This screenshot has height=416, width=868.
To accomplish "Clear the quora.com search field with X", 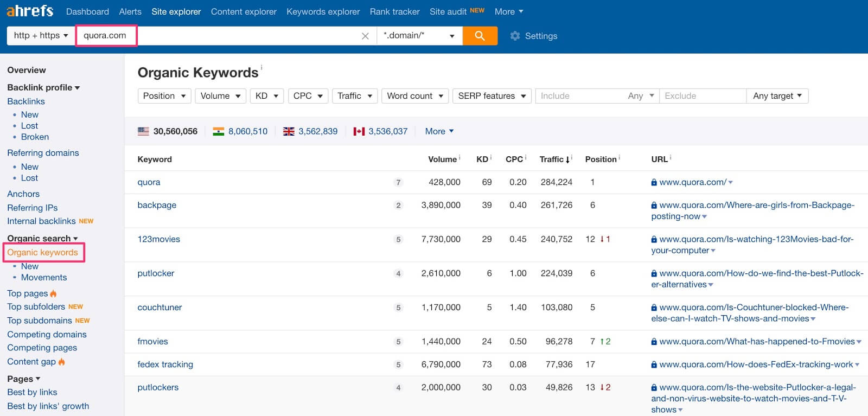I will click(365, 36).
